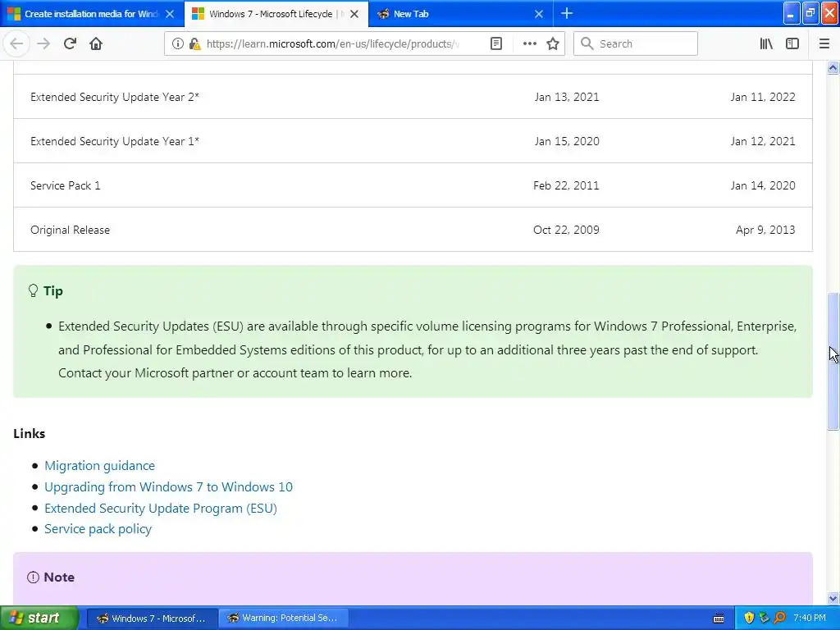Viewport: 840px width, 630px height.
Task: Open the Library icon
Action: tap(766, 44)
